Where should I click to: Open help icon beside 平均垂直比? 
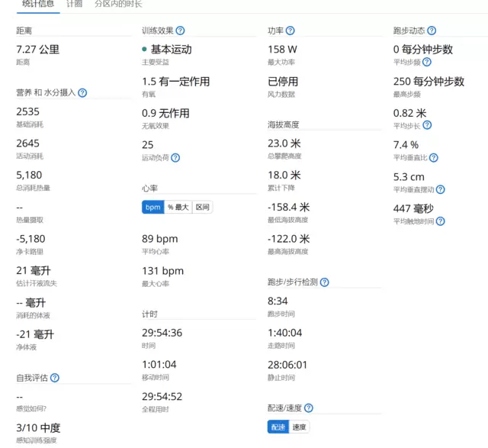pos(434,158)
